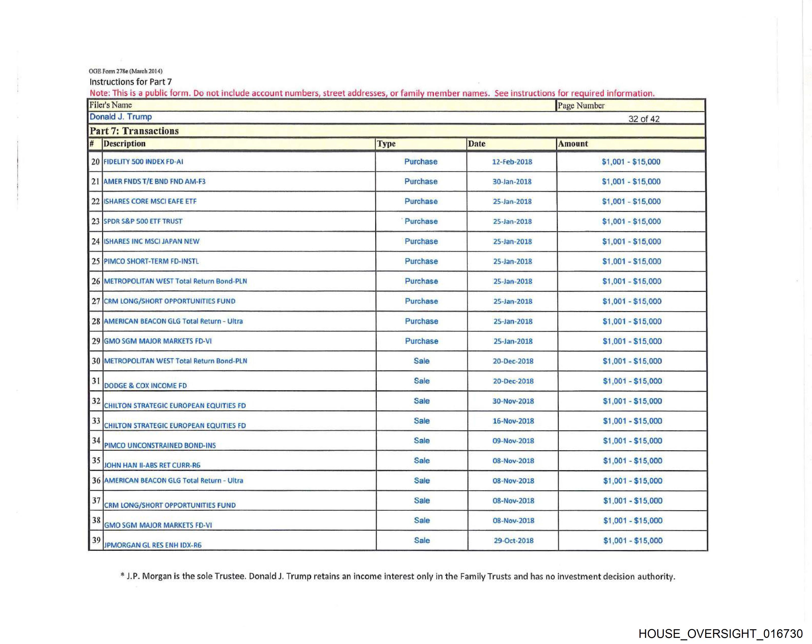The image size is (812, 644).
Task: Click Sale type in row 30
Action: tap(422, 361)
